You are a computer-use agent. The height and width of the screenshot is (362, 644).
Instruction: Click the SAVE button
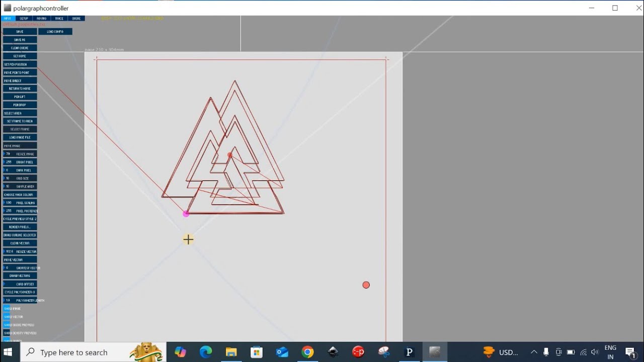point(20,32)
